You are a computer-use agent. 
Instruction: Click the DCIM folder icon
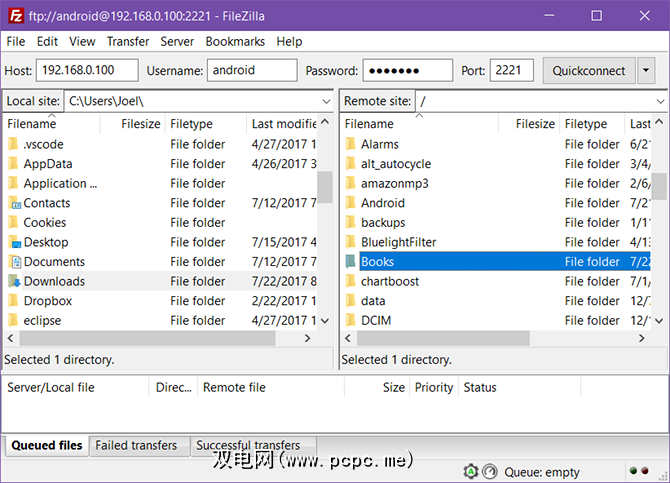click(351, 321)
